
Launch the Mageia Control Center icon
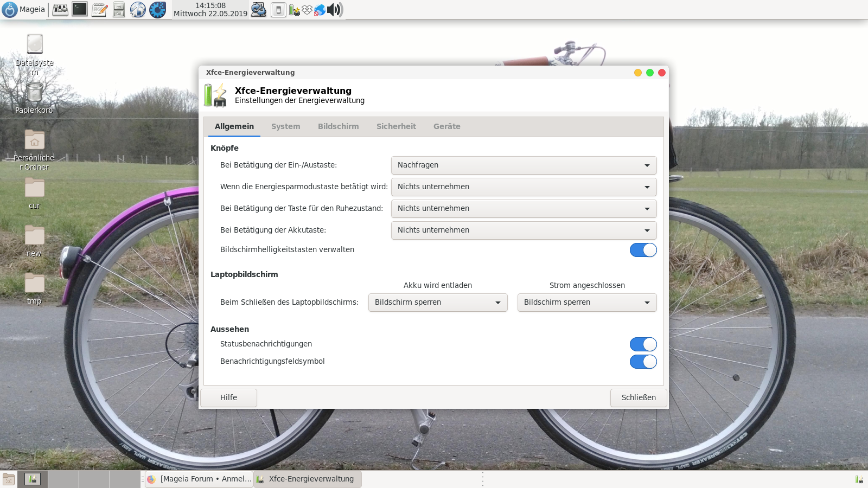coord(60,9)
